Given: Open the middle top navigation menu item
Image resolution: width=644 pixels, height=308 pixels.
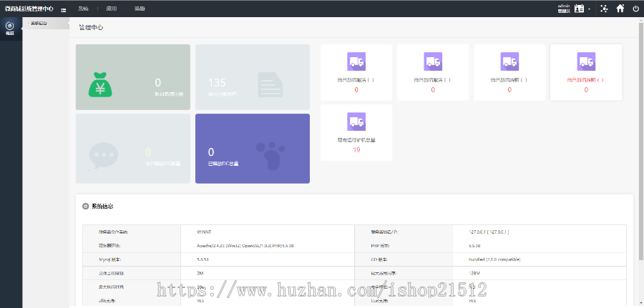Looking at the screenshot, I should click(112, 9).
